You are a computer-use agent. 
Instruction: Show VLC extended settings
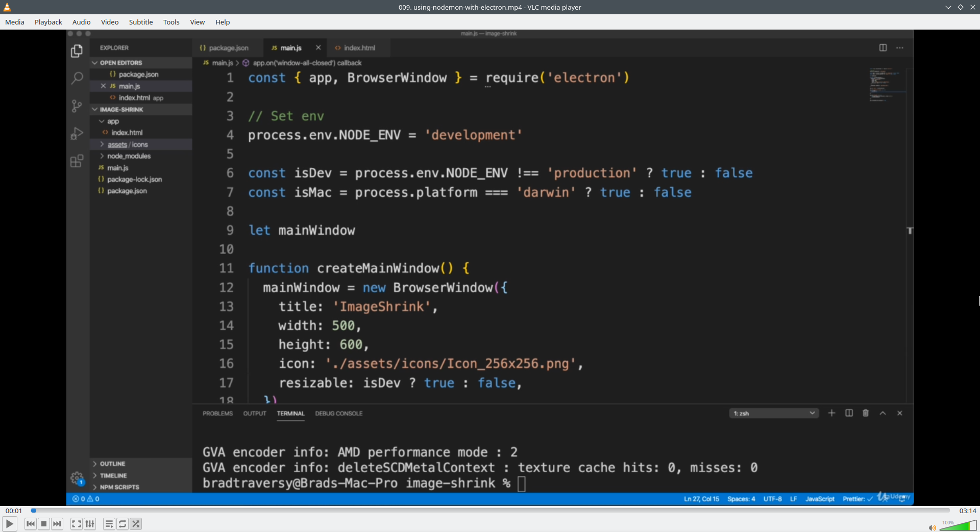90,524
